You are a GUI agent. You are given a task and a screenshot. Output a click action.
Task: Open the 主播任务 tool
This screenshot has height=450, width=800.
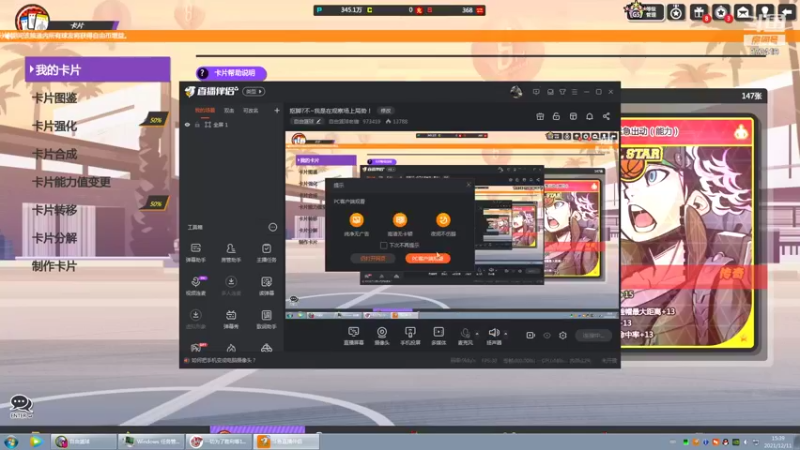(x=266, y=253)
